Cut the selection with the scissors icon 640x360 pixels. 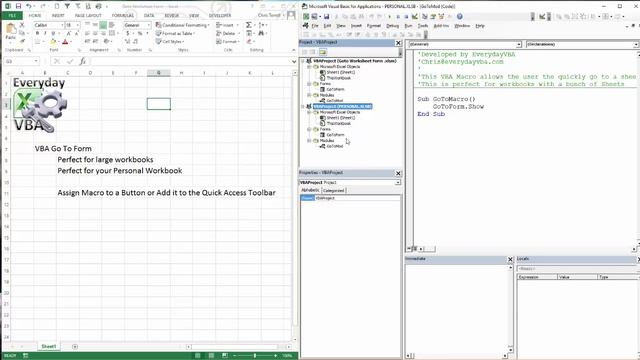point(22,25)
